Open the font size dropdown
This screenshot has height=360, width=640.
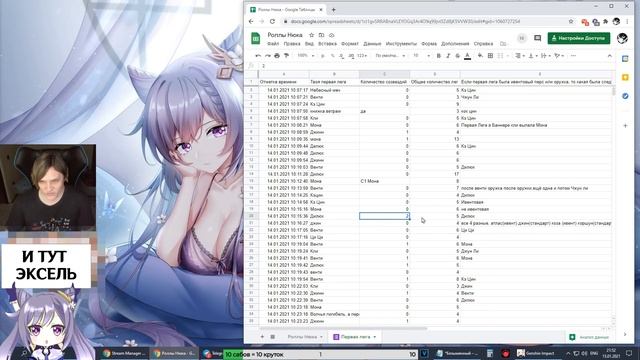point(421,56)
